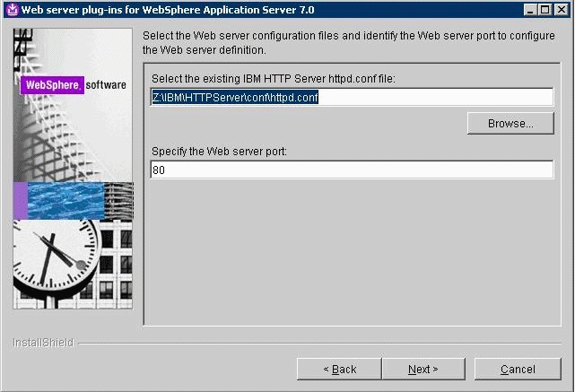Focus the httpd.conf file path field

click(x=352, y=97)
